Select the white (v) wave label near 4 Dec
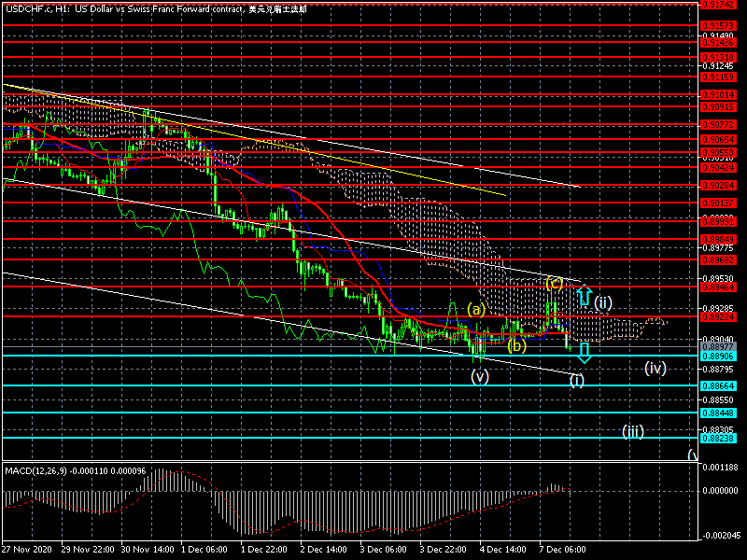Image resolution: width=747 pixels, height=560 pixels. point(480,376)
